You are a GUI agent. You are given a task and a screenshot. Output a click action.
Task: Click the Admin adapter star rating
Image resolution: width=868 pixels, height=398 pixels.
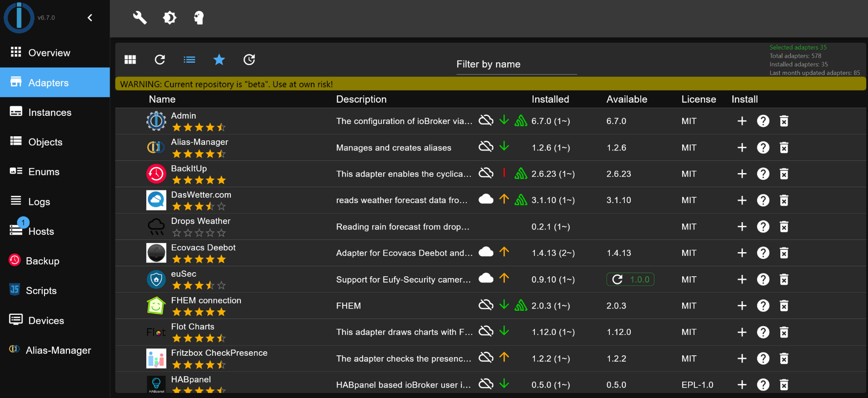(x=199, y=128)
